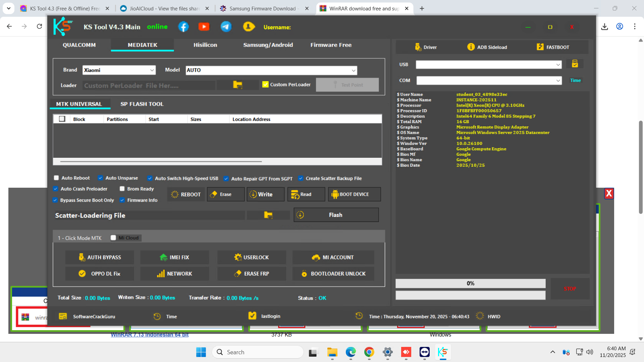
Task: Switch to the QUALCOMM tab
Action: pos(79,45)
